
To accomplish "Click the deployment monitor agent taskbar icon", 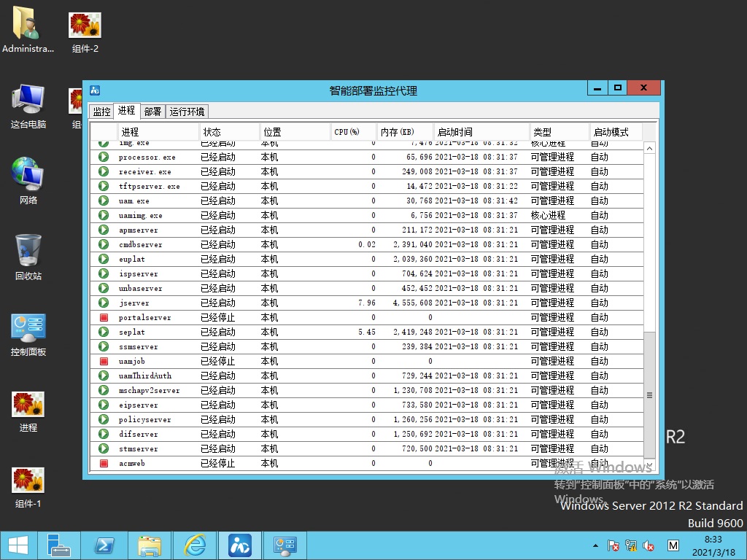I will (239, 545).
